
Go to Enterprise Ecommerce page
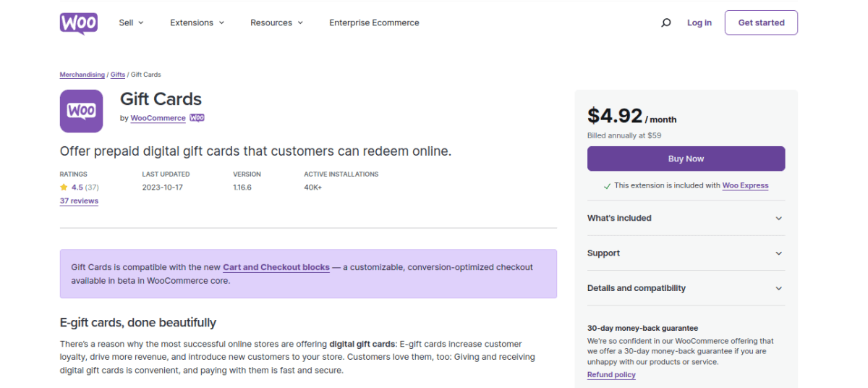coord(374,23)
